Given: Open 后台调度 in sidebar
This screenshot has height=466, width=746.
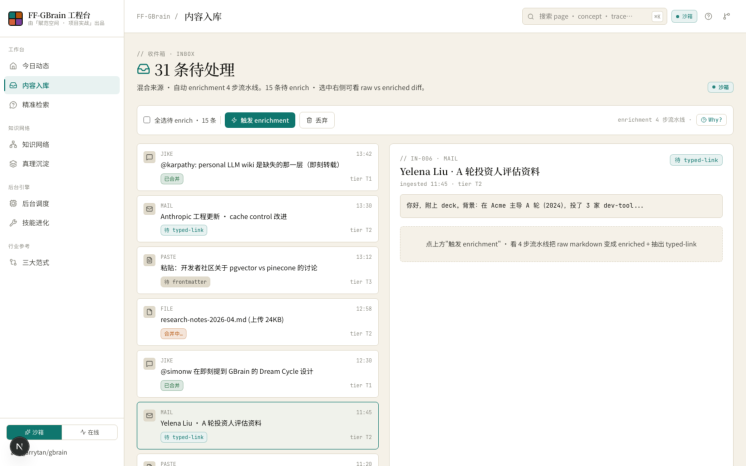Looking at the screenshot, I should [62, 203].
